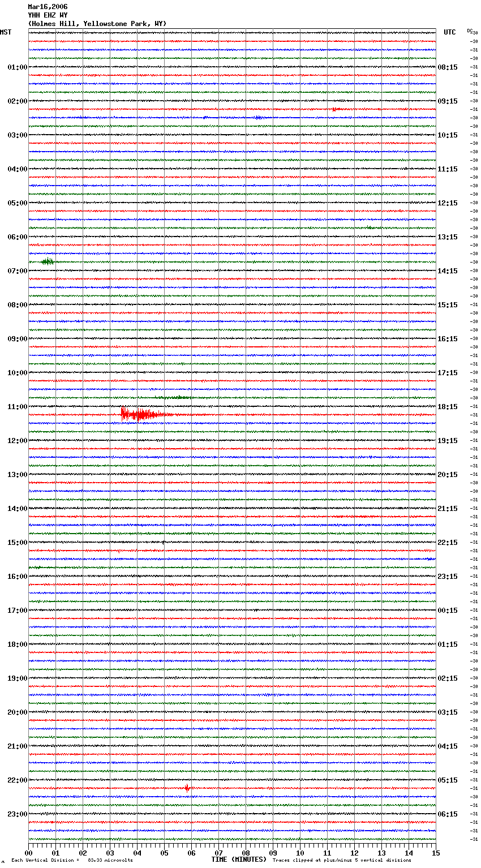Click the 15:00 MST hour label

18,543
